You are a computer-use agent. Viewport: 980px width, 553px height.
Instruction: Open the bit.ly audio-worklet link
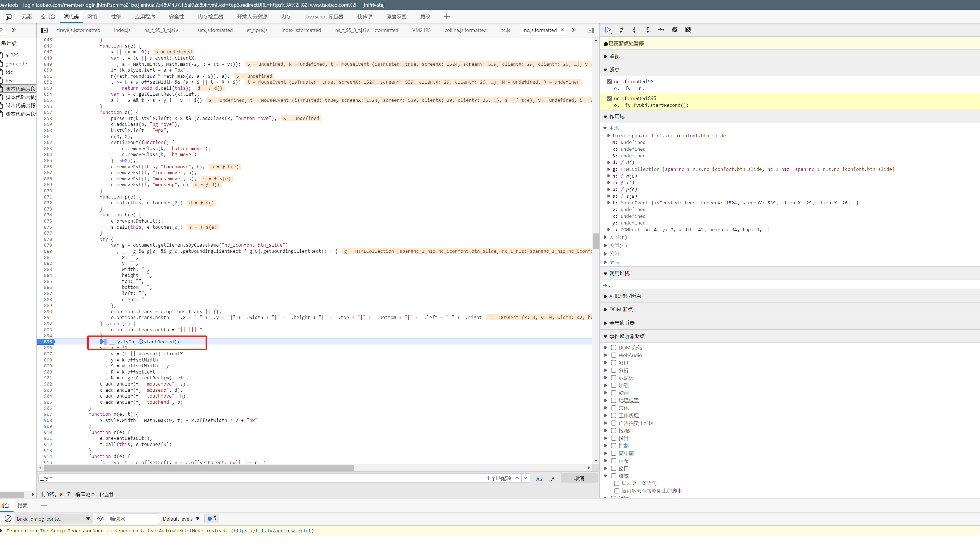point(272,531)
